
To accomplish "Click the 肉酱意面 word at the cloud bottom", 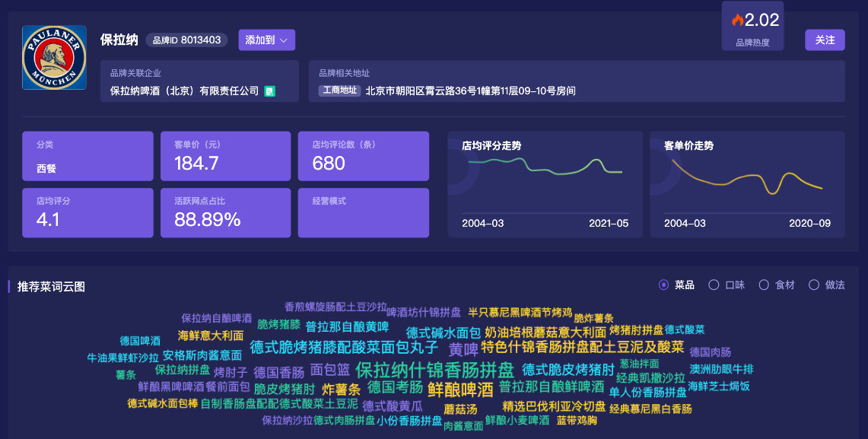I will click(x=463, y=426).
